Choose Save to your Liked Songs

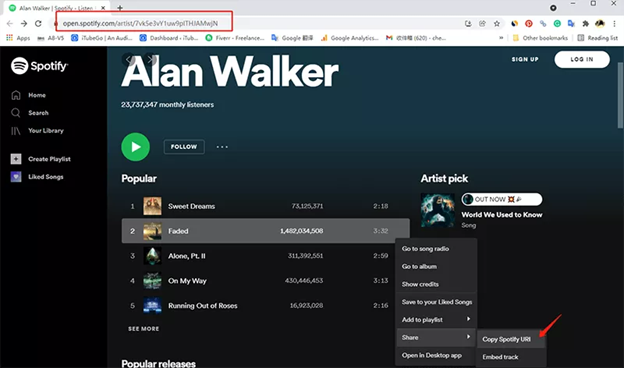click(437, 302)
